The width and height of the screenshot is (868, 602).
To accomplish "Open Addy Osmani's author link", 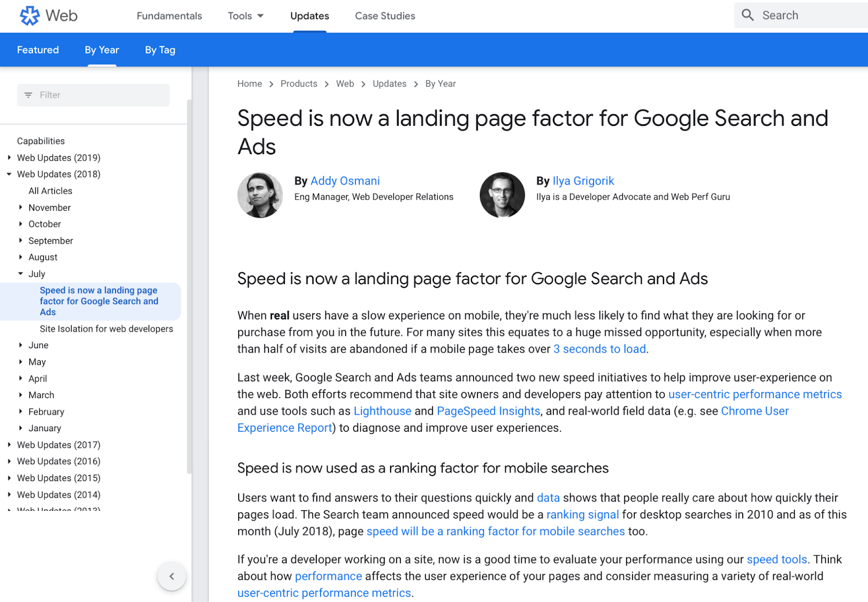I will (x=345, y=181).
